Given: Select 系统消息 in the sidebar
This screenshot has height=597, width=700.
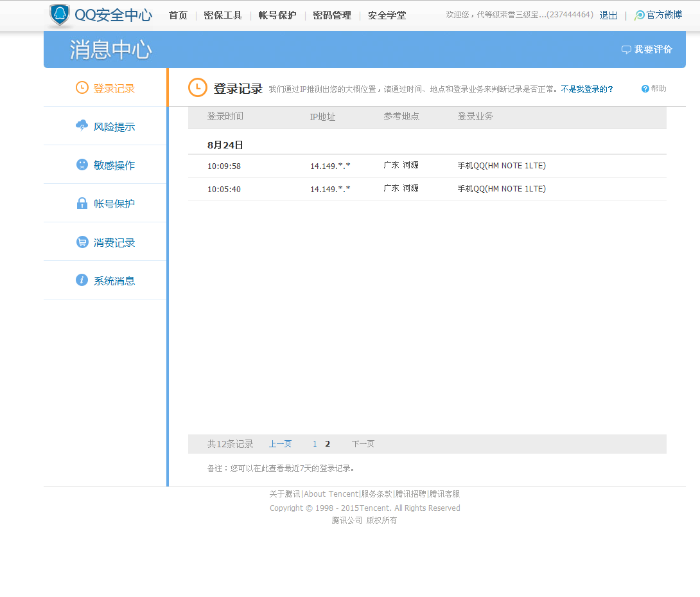Looking at the screenshot, I should [114, 281].
